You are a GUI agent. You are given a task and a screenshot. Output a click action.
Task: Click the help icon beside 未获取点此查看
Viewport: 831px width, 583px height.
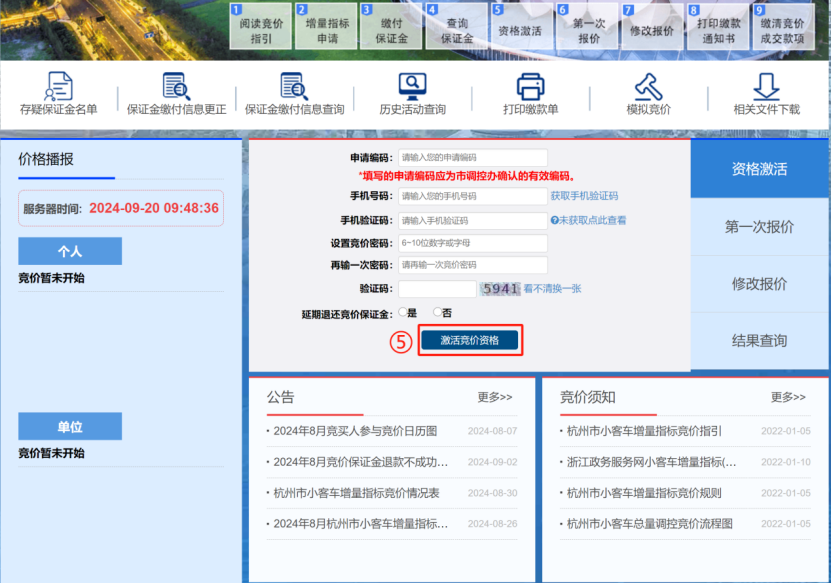554,220
